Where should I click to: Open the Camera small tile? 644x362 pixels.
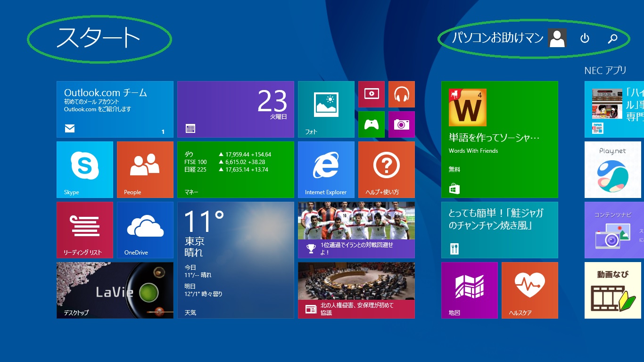tap(402, 124)
